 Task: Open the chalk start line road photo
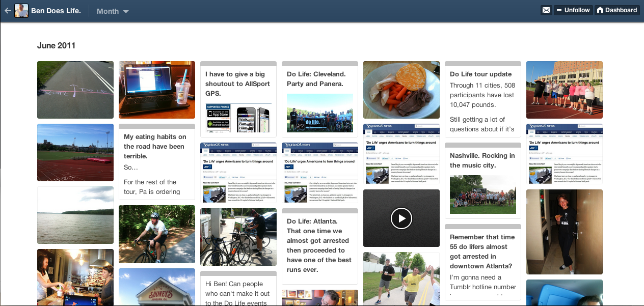point(75,90)
